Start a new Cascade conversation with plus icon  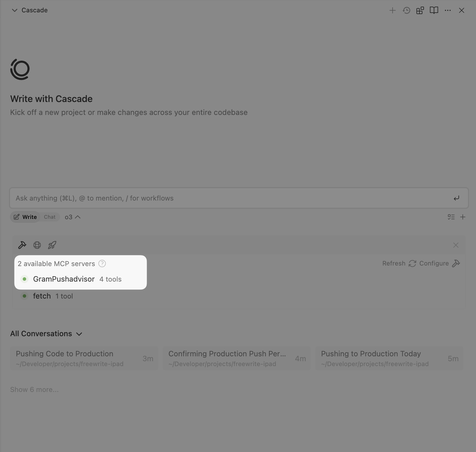[x=392, y=11]
